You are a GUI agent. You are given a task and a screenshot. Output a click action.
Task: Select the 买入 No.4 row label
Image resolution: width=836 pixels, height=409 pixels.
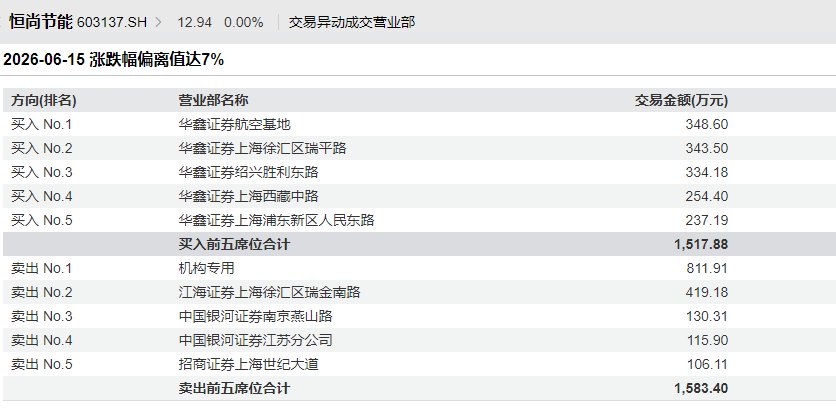click(42, 196)
